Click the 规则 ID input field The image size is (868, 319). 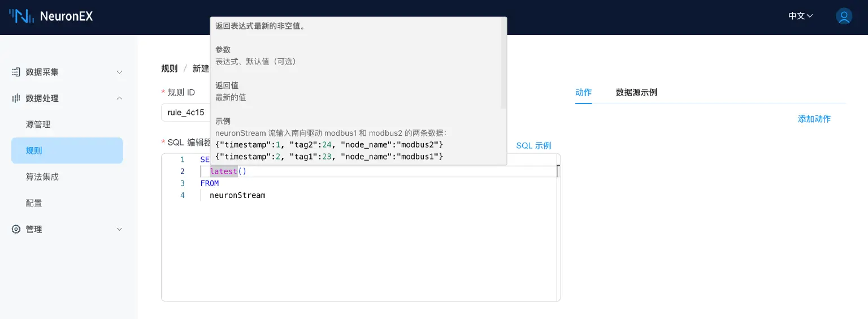pos(185,113)
